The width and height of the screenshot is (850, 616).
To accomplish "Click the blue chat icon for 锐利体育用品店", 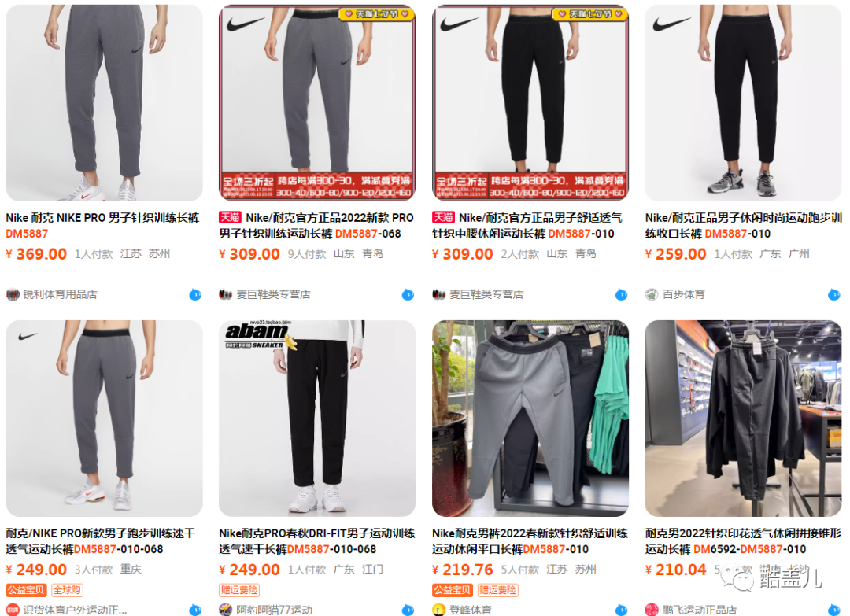I will click(195, 295).
